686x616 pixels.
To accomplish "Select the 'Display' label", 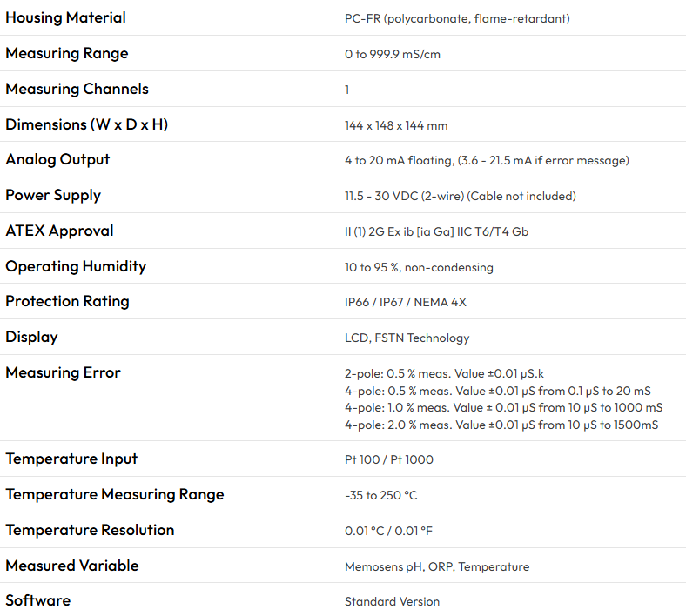I will coord(31,337).
